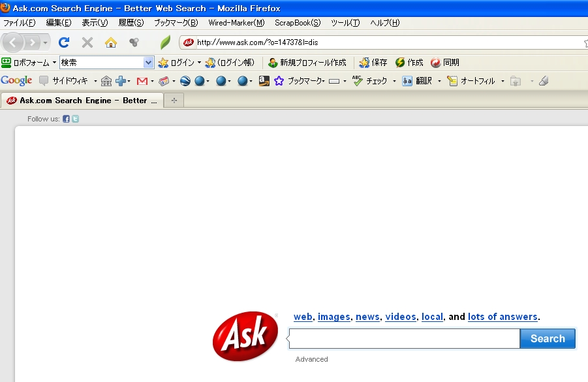Follow the lots of answers link
The height and width of the screenshot is (382, 588).
pyautogui.click(x=503, y=317)
